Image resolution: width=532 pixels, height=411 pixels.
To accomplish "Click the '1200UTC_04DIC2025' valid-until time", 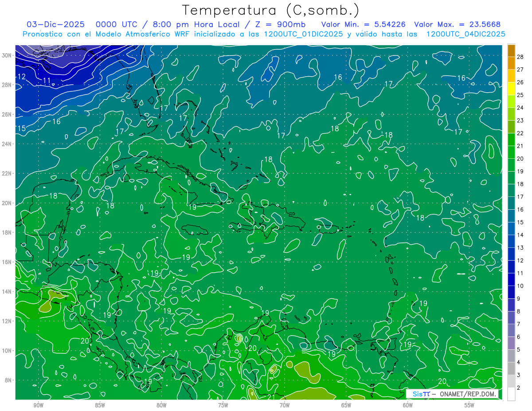I will (465, 34).
